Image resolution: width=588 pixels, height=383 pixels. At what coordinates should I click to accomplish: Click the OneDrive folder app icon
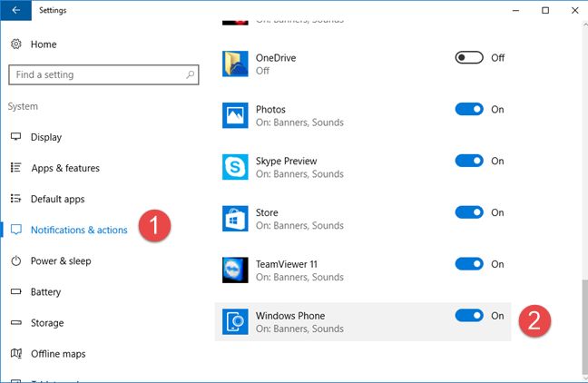(x=235, y=64)
